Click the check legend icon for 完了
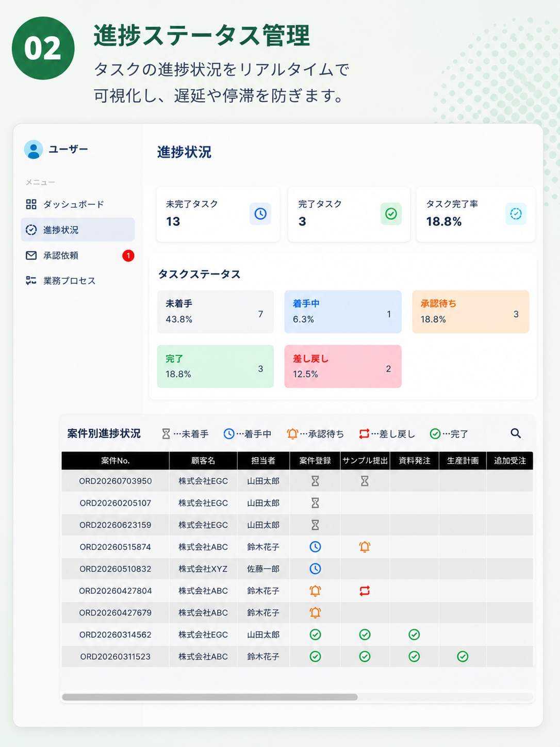560x747 pixels. coord(435,434)
